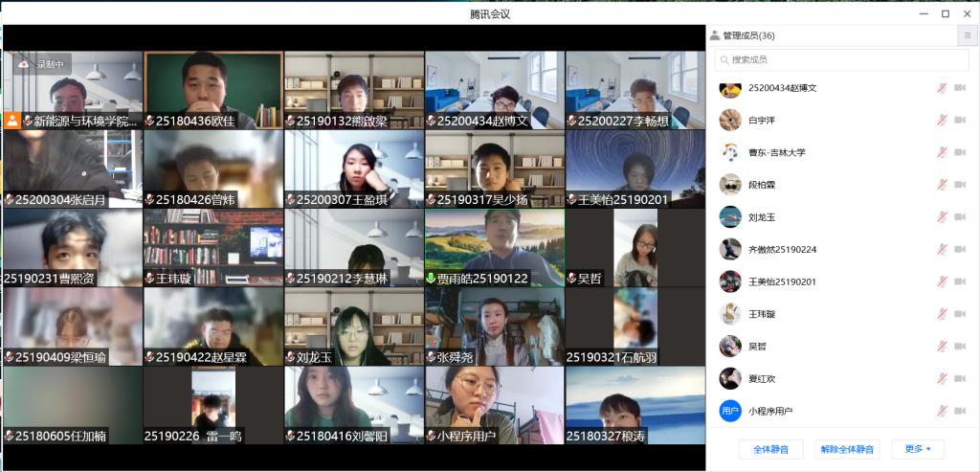Open the 更多 dropdown menu
The image size is (980, 472).
tap(917, 449)
